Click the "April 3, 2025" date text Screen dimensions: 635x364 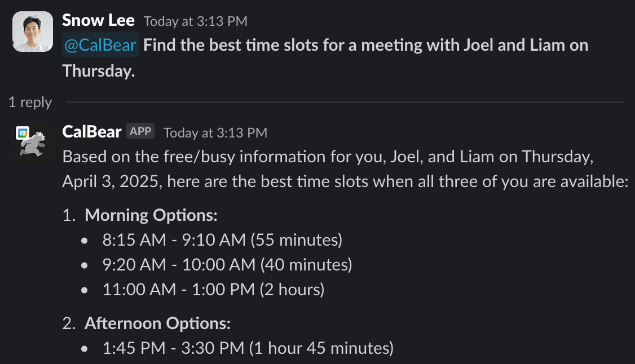click(111, 181)
